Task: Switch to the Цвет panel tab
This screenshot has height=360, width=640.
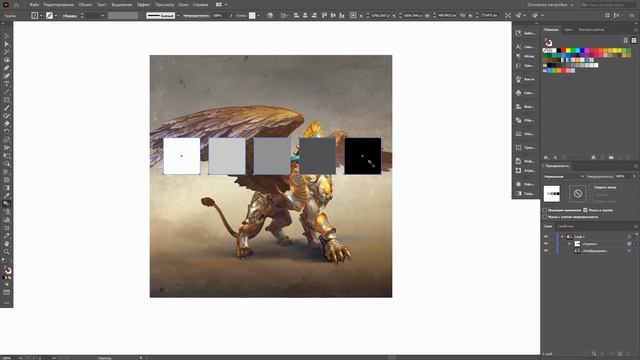Action: pos(568,30)
